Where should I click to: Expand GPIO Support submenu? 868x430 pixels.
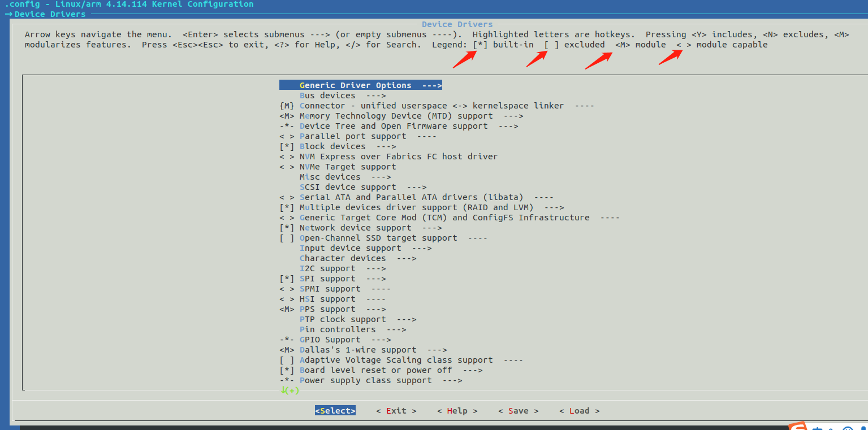point(335,340)
